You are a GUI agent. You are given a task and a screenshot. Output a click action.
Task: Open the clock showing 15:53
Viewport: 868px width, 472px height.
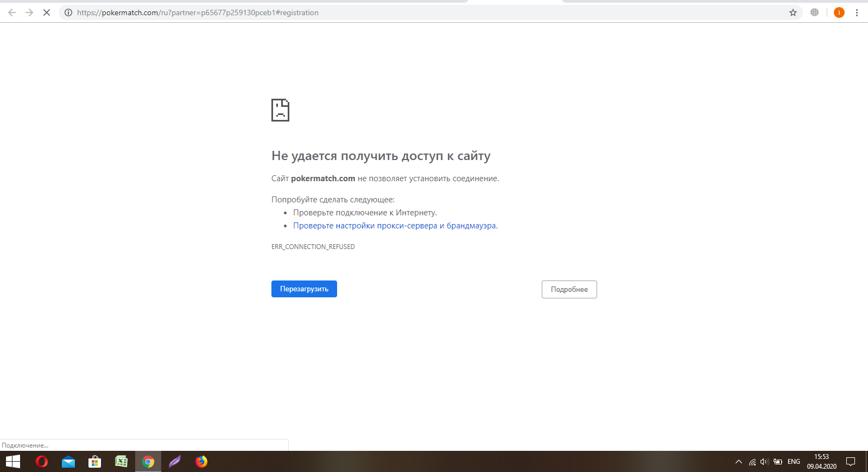point(821,462)
